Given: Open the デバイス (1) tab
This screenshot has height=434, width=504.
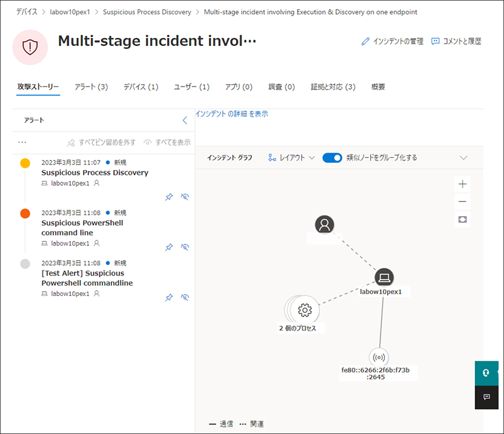Looking at the screenshot, I should [141, 87].
